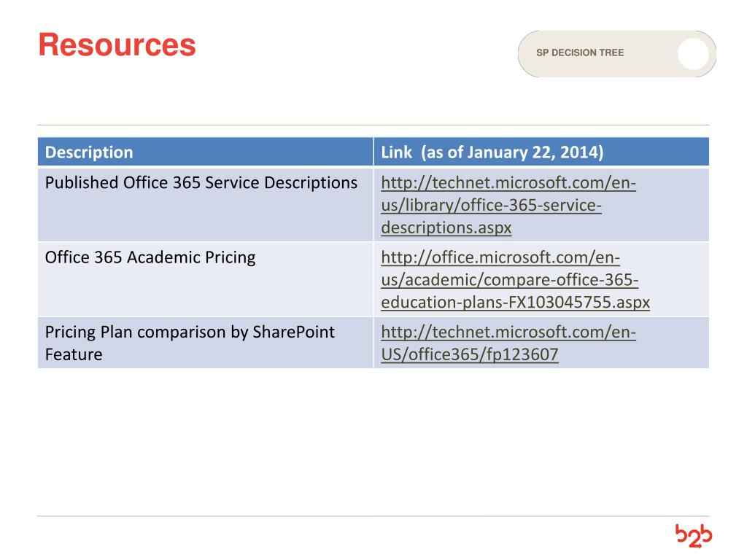Select the "Office 365 Academic Pricing" cell
747x560 pixels.
point(150,257)
